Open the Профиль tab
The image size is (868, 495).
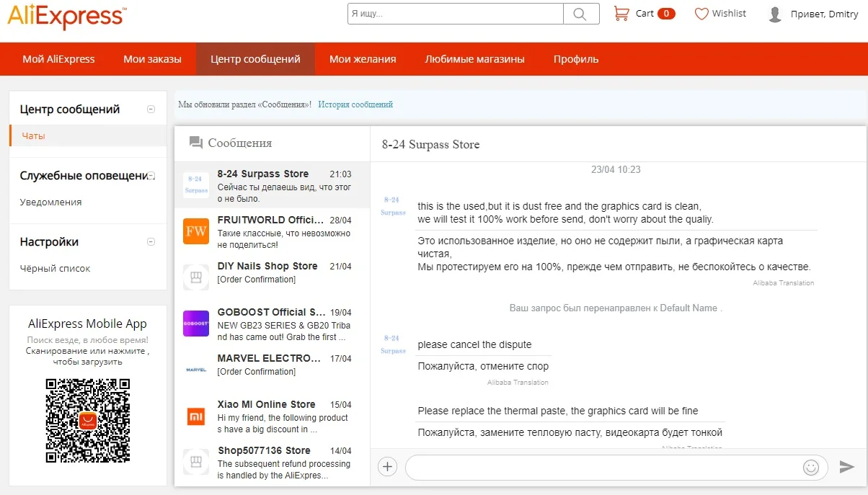point(576,59)
